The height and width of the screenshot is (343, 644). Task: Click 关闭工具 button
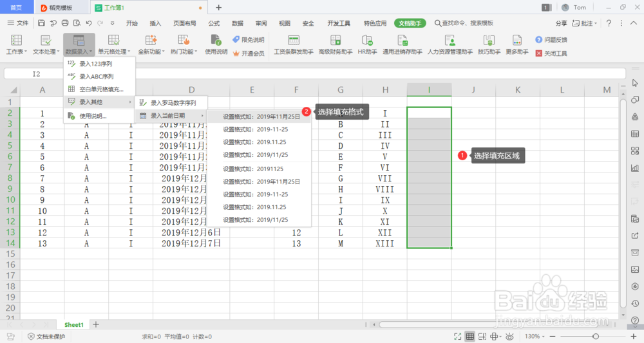point(551,53)
